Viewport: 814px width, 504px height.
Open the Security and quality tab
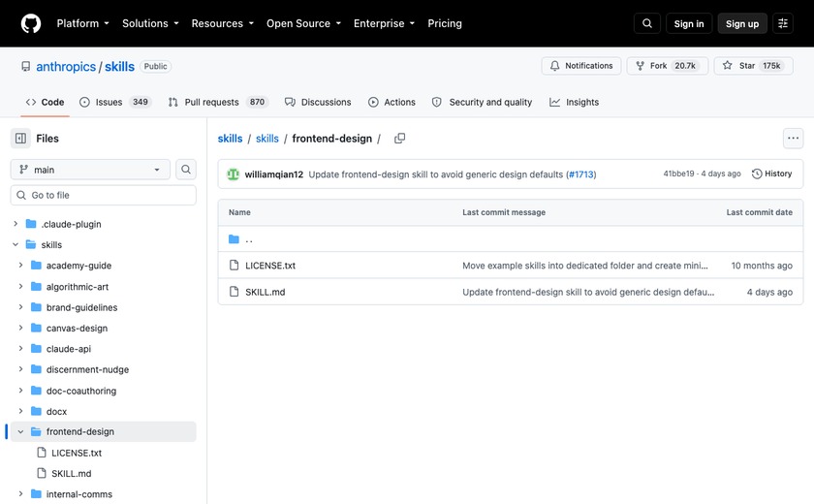(x=483, y=102)
